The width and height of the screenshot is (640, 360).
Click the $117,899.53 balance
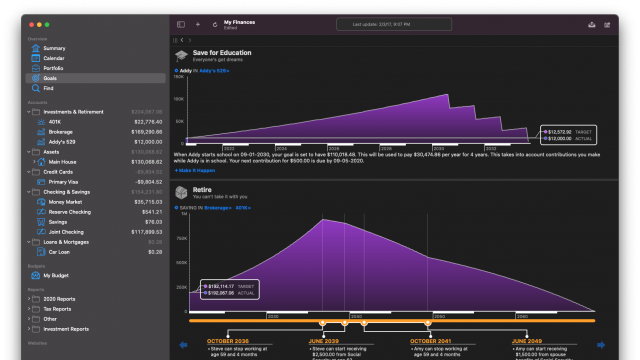(x=147, y=232)
